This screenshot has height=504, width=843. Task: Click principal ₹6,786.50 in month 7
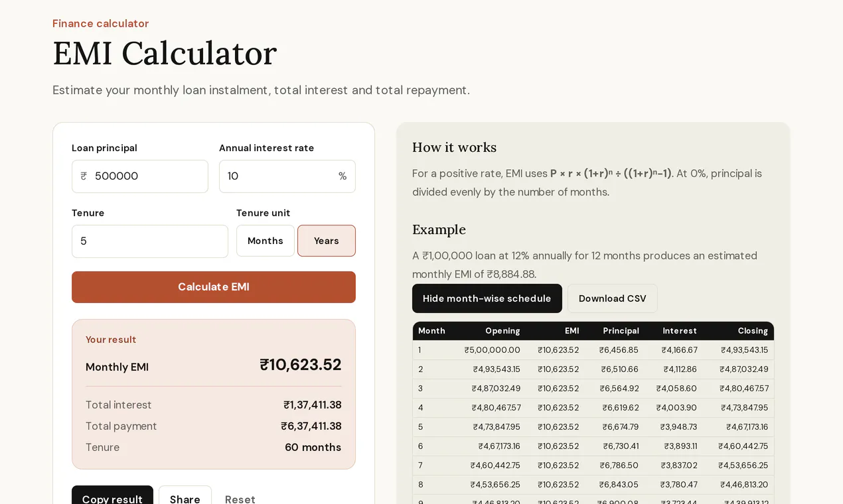tap(619, 466)
